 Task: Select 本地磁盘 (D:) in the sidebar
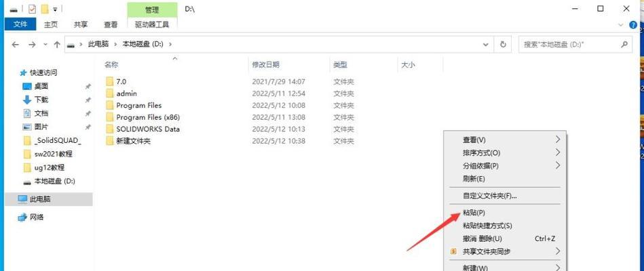pos(56,181)
